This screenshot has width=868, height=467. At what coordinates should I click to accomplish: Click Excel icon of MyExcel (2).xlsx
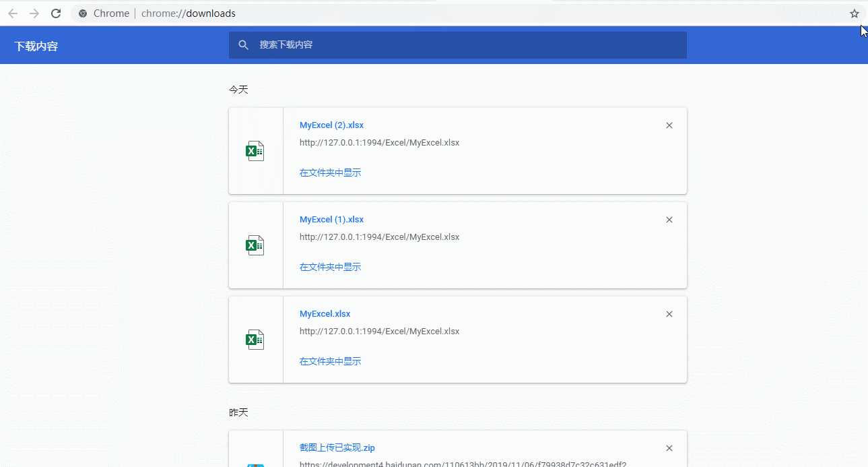(255, 151)
